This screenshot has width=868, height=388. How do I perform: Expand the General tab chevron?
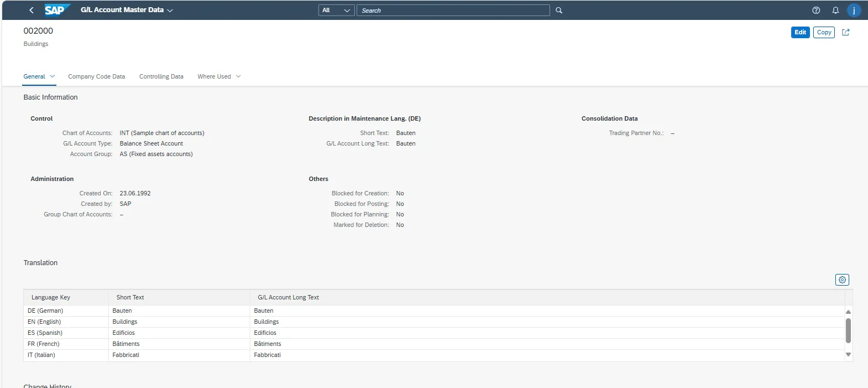(x=53, y=76)
